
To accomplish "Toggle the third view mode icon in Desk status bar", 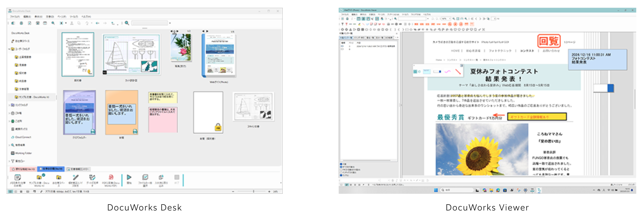I will (21, 191).
